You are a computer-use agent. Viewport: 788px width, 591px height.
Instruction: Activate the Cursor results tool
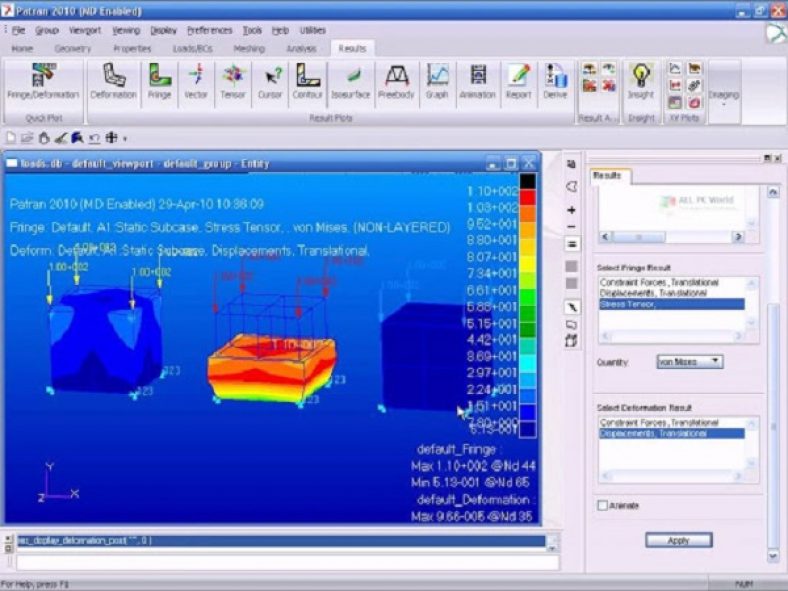(270, 81)
